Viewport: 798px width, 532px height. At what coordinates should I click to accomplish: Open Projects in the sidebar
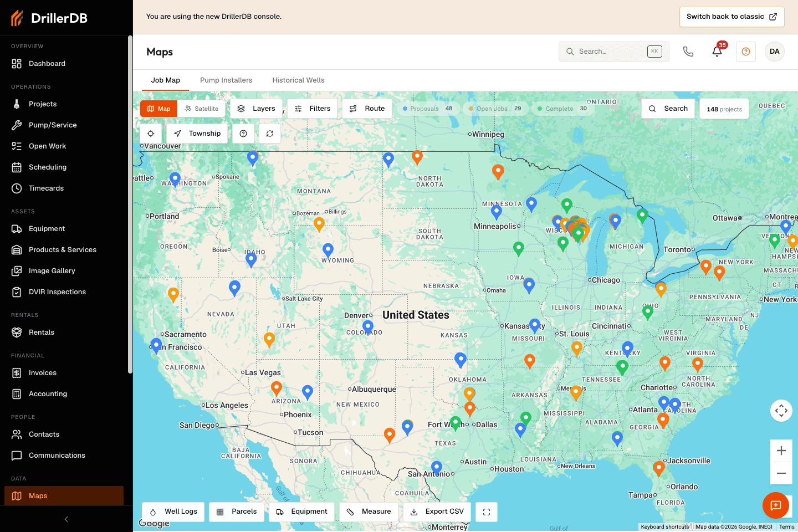[64, 104]
